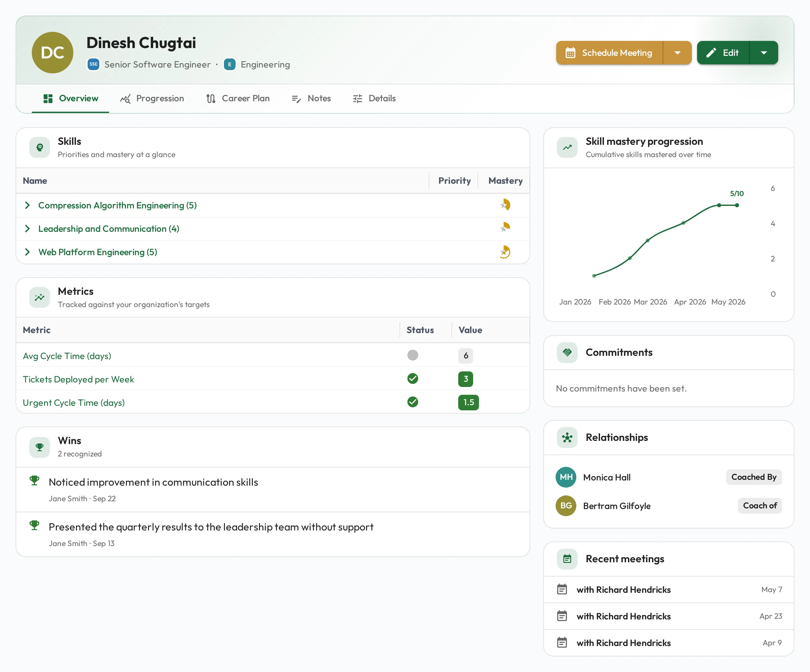Click the Engineering department badge icon
Image resolution: width=810 pixels, height=672 pixels.
229,64
